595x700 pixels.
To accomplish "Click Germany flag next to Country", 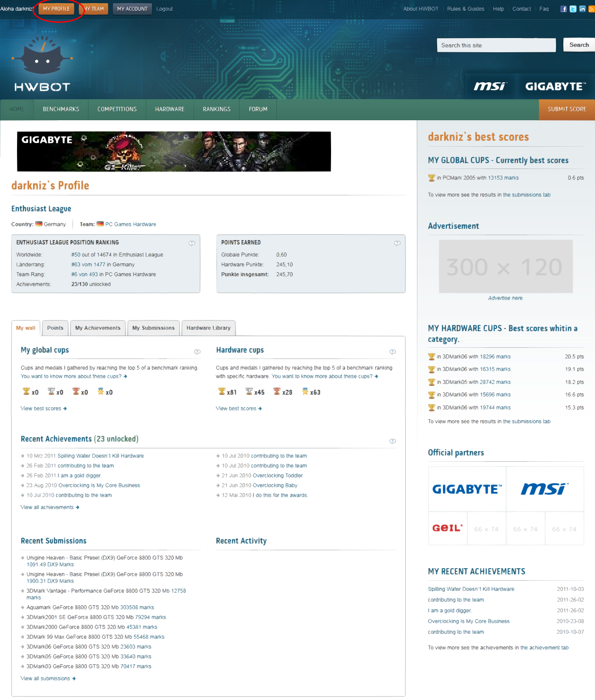I will 39,224.
